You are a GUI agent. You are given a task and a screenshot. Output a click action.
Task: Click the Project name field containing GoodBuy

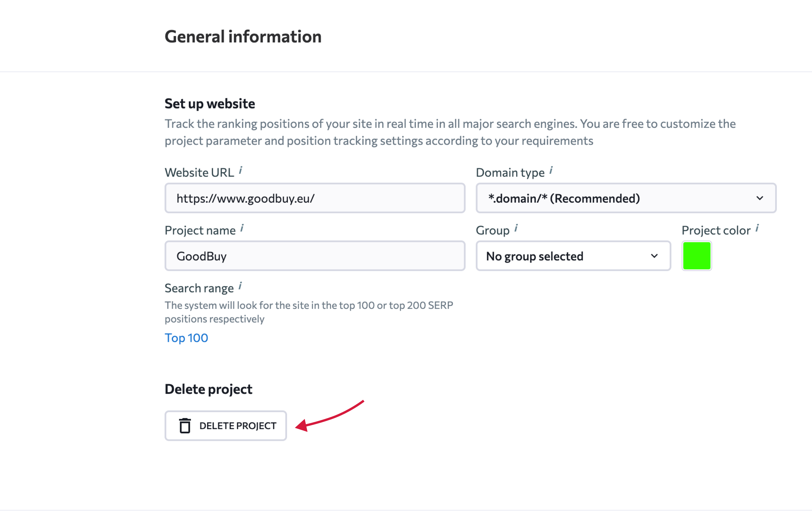coord(315,256)
